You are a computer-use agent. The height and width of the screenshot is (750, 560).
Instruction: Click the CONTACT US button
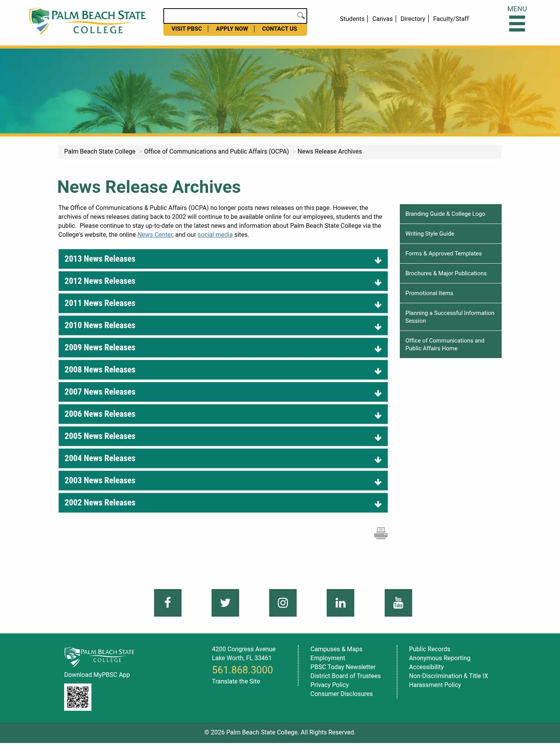click(280, 29)
